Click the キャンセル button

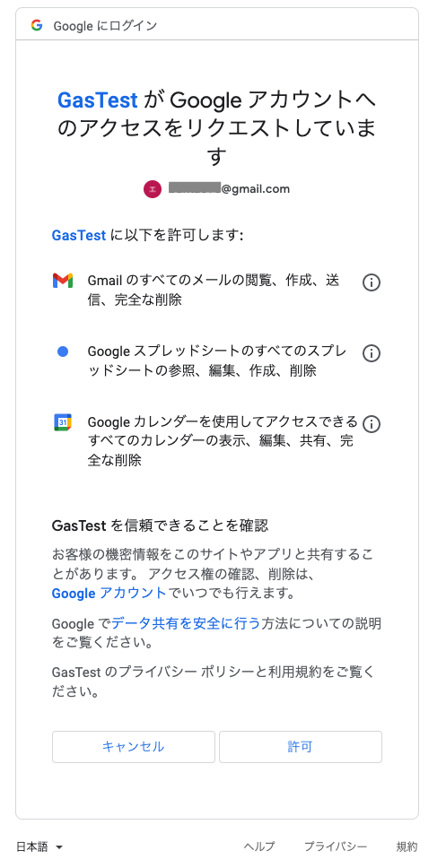[134, 747]
